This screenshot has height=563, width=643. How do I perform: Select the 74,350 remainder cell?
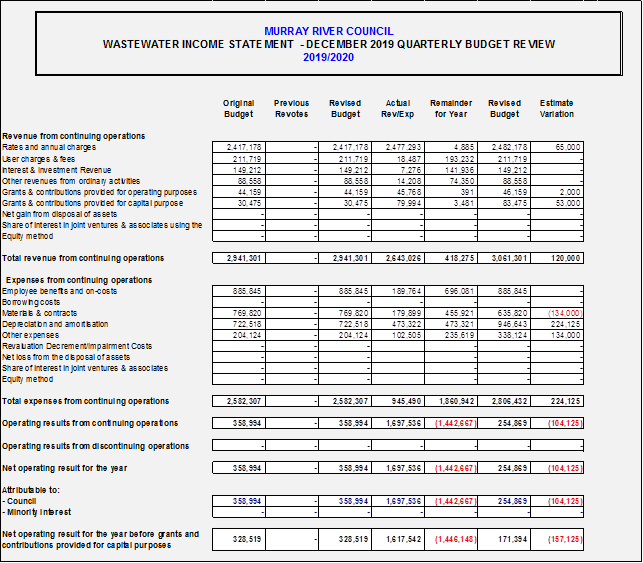pos(451,181)
